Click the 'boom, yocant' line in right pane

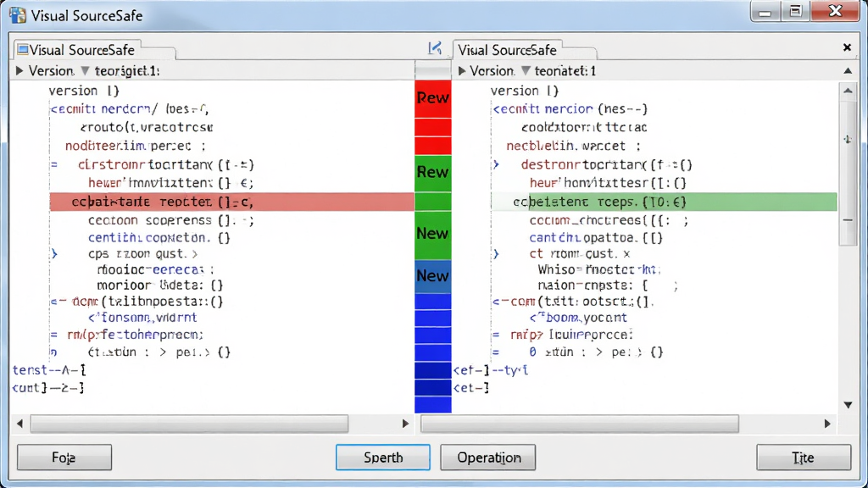(578, 318)
